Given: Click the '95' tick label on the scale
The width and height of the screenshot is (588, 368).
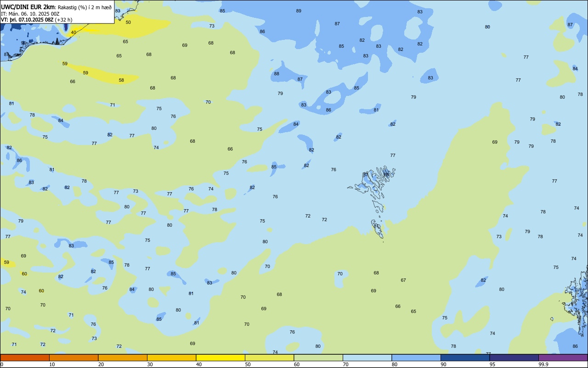Looking at the screenshot, I should 492,364.
